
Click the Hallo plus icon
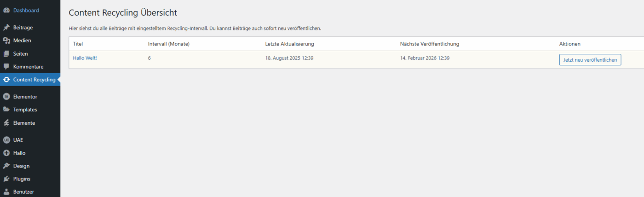pos(6,153)
